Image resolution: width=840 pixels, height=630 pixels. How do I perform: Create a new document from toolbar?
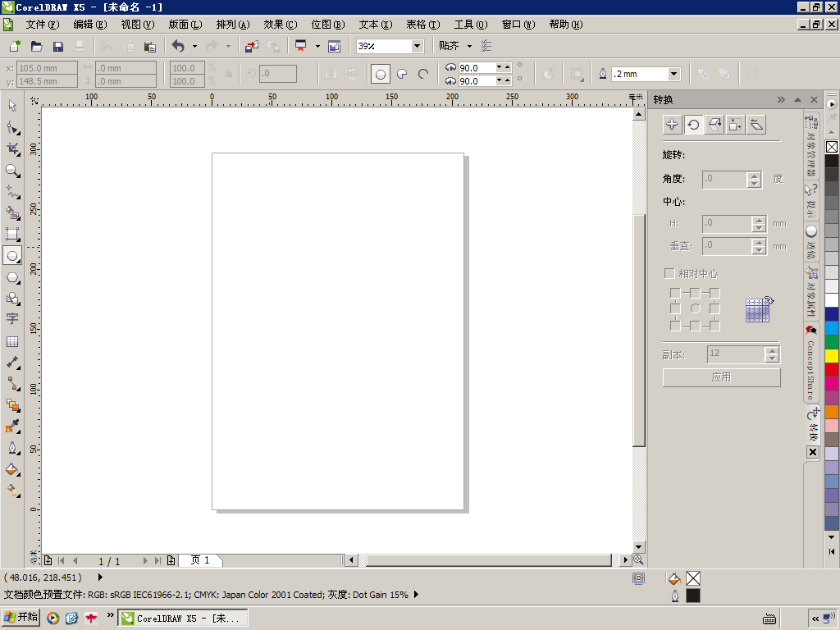pyautogui.click(x=15, y=46)
